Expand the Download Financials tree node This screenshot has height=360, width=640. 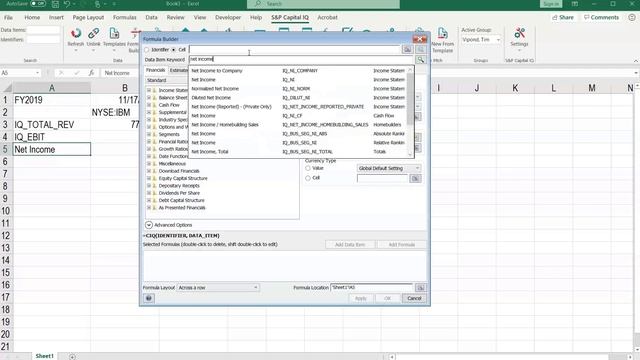coord(149,171)
